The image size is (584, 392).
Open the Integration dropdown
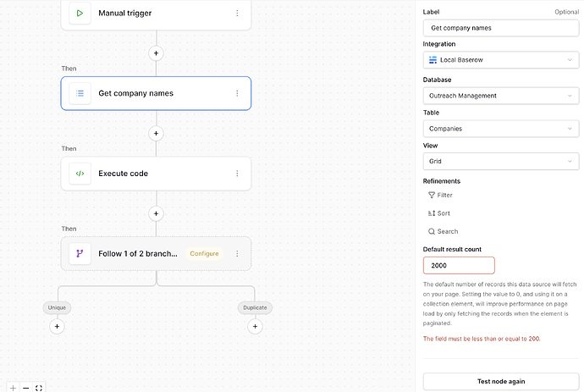click(501, 60)
